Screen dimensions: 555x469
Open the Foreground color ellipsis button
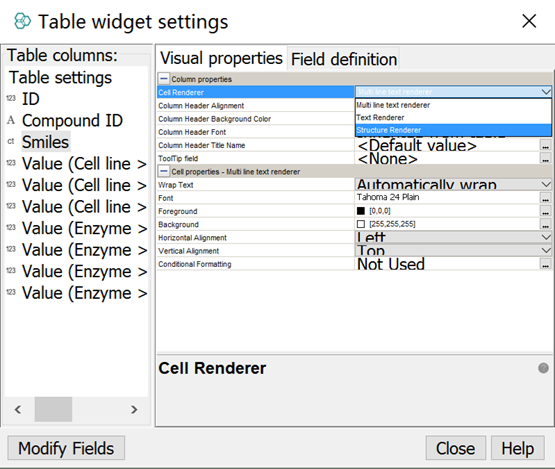(545, 211)
